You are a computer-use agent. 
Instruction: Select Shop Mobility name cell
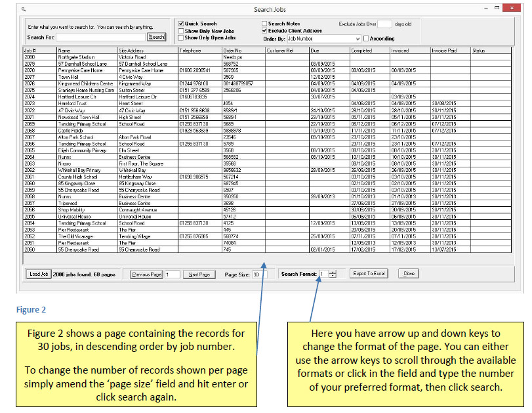pyautogui.click(x=87, y=210)
